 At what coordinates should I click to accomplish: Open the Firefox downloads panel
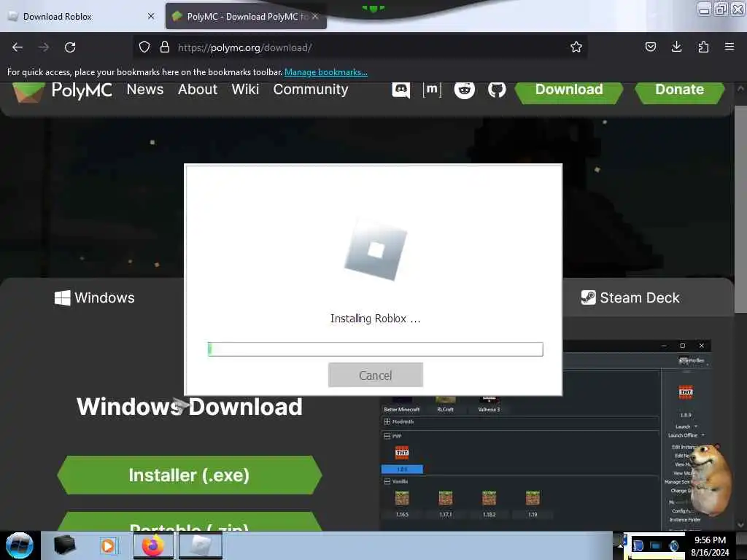click(x=676, y=47)
